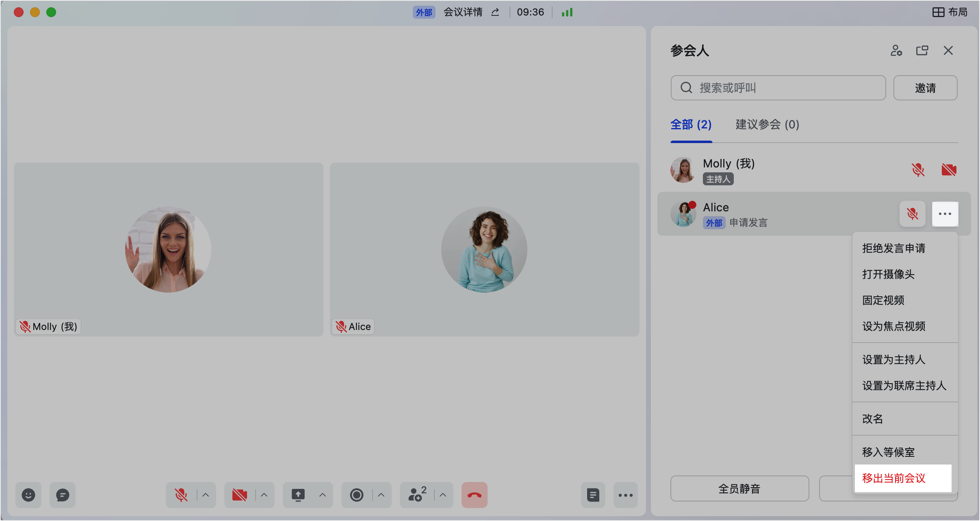
Task: Expand recording options arrow
Action: (381, 495)
